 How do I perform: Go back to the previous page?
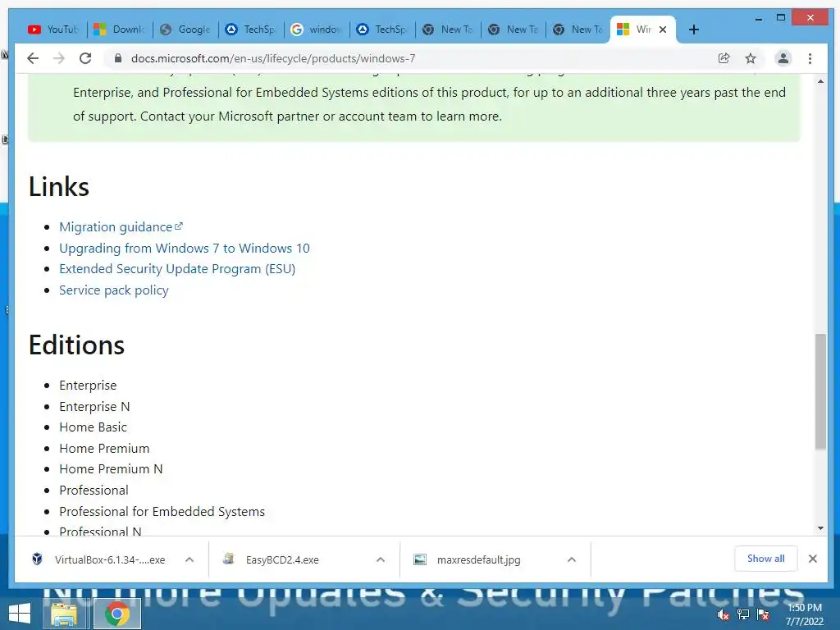pos(33,58)
